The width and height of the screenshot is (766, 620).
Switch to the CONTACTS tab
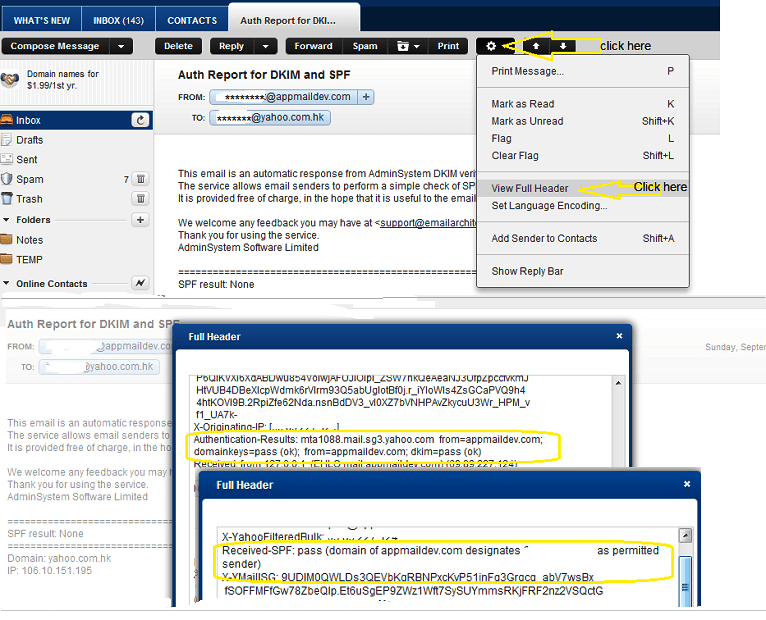[x=192, y=21]
